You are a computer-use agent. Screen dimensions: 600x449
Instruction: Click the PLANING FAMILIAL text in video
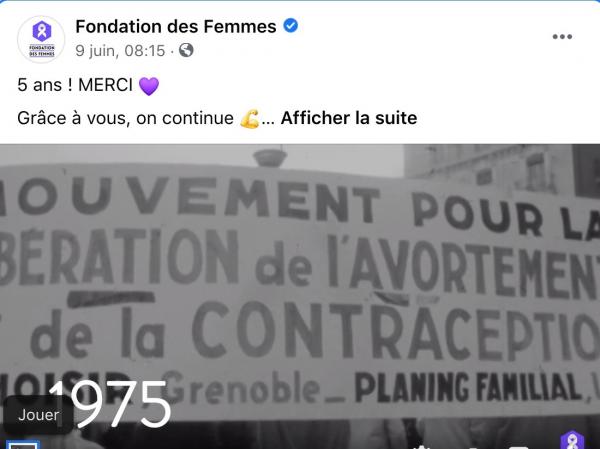tap(468, 387)
